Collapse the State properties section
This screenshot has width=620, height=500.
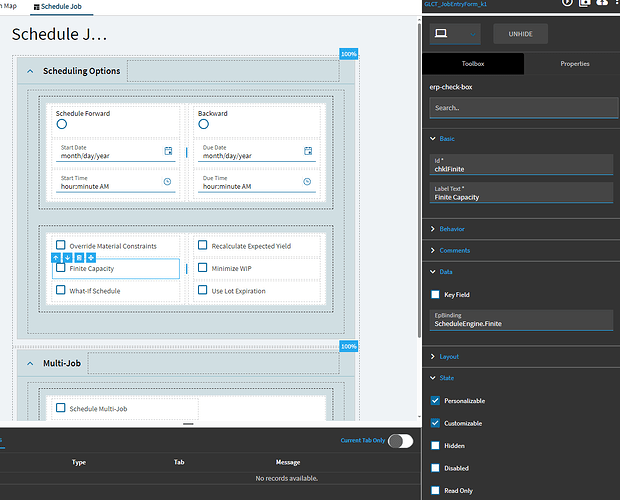click(x=433, y=378)
